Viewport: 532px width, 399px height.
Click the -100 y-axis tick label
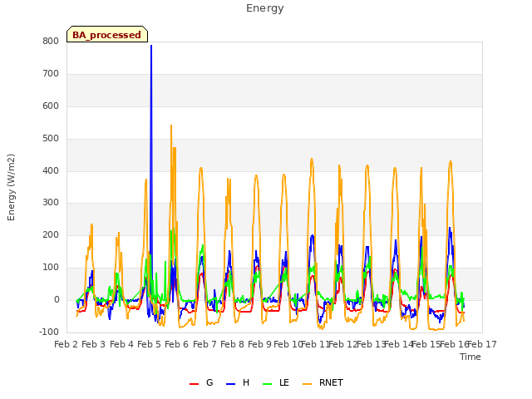(49, 332)
